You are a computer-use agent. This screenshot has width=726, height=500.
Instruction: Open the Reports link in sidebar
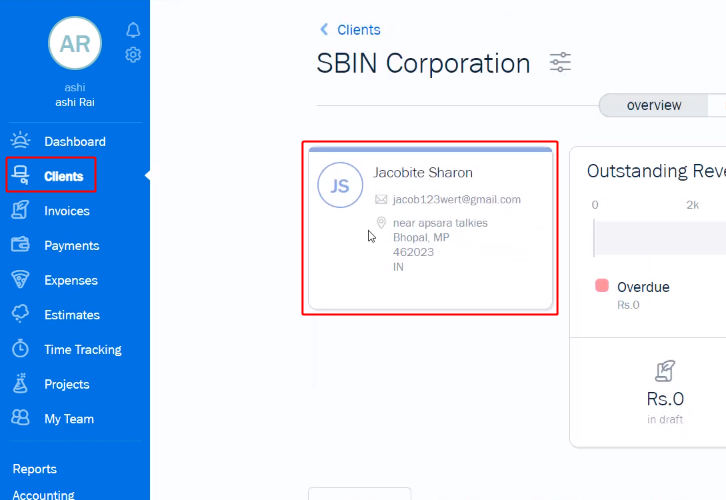(x=35, y=469)
